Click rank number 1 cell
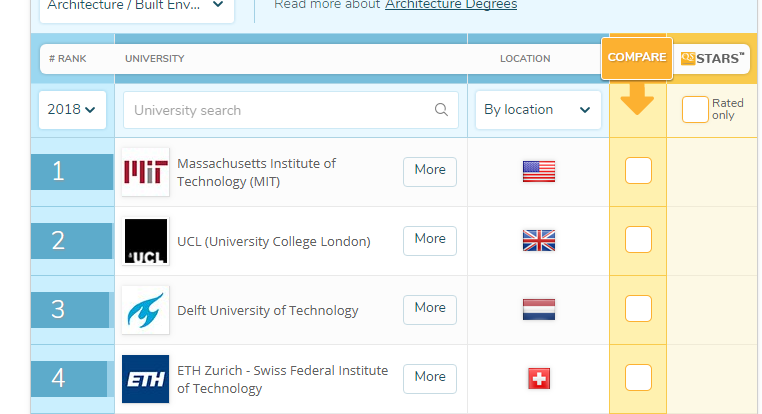Image resolution: width=762 pixels, height=414 pixels. pyautogui.click(x=72, y=172)
